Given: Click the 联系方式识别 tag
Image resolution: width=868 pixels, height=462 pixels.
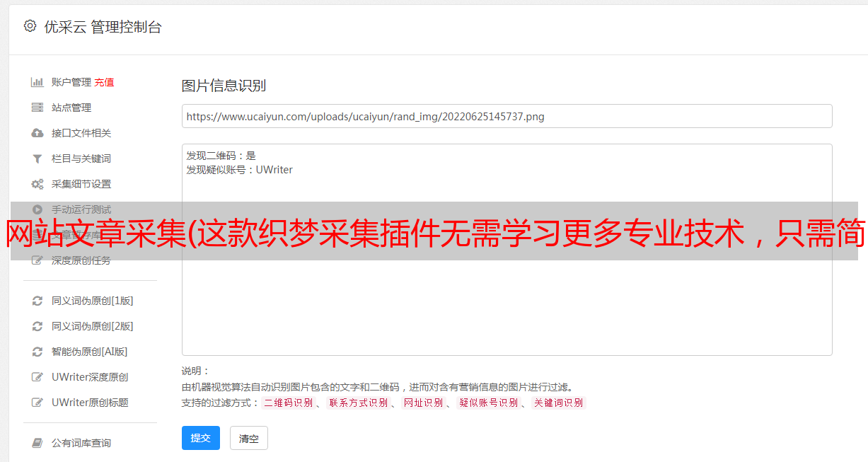Looking at the screenshot, I should [358, 403].
